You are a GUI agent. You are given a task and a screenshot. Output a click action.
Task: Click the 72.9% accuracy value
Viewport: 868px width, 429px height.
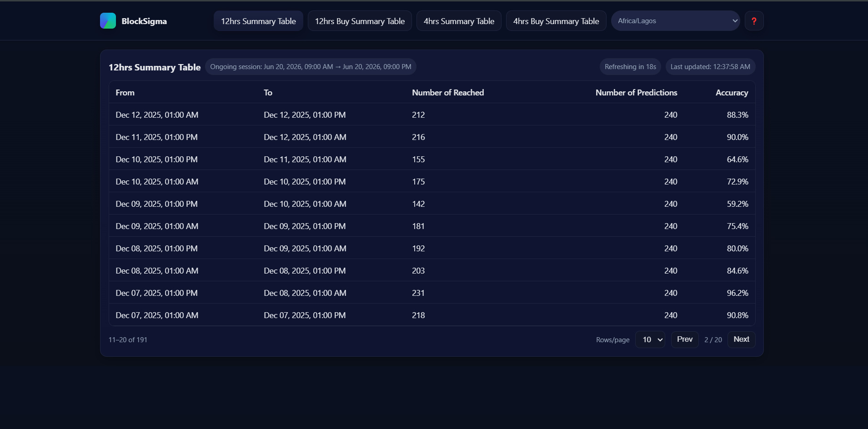[738, 182]
